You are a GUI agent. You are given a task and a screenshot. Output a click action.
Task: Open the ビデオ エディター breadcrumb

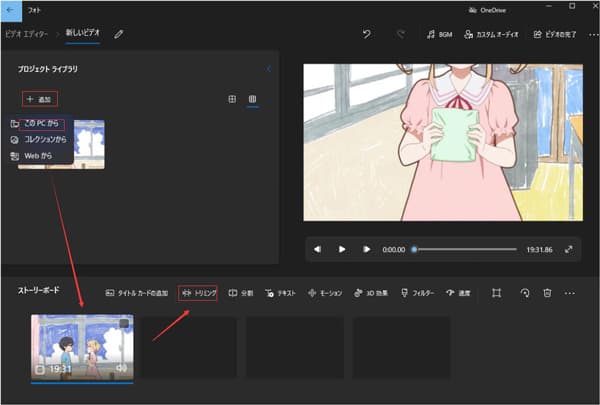[x=26, y=34]
